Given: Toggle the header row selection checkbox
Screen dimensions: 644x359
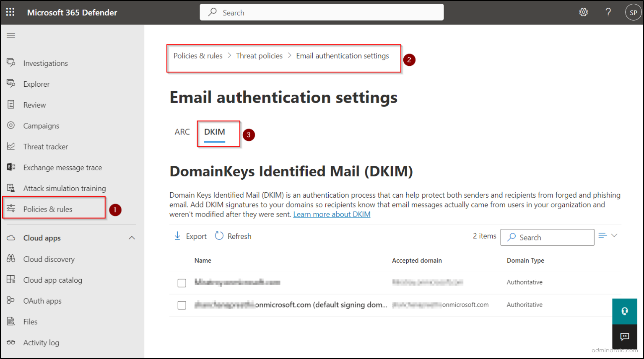Looking at the screenshot, I should 182,260.
